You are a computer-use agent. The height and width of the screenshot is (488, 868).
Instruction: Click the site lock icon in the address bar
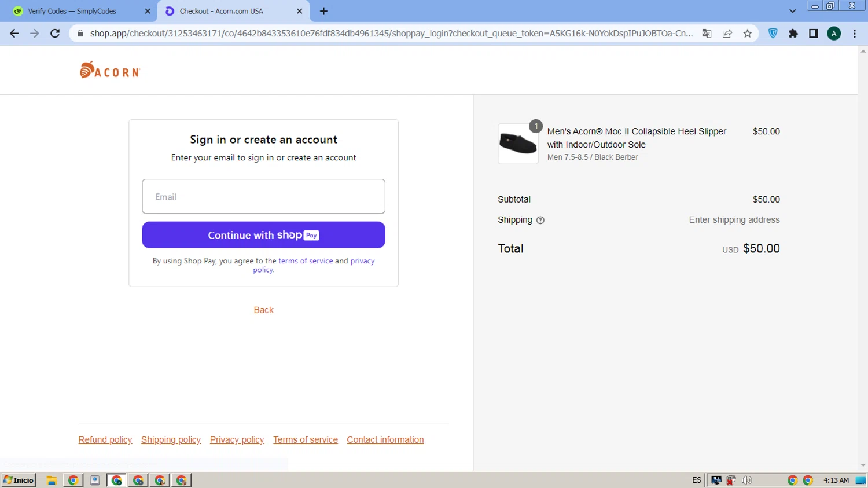click(x=80, y=34)
